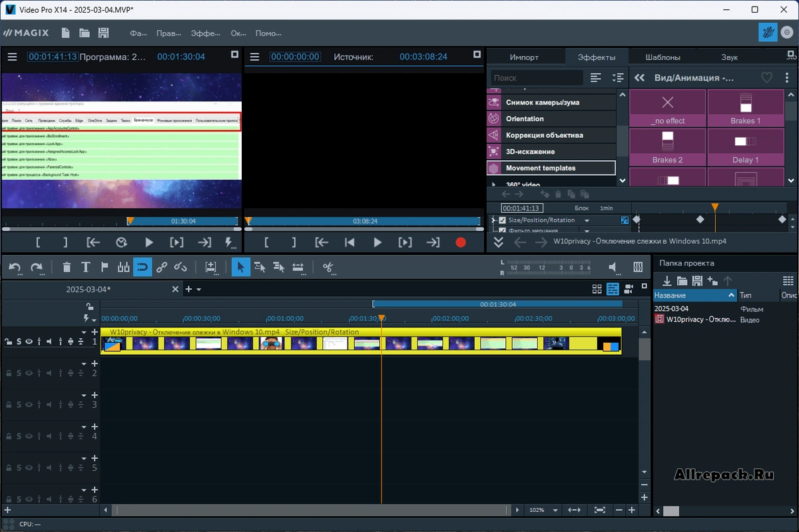Redo the last undone action

tap(37, 267)
